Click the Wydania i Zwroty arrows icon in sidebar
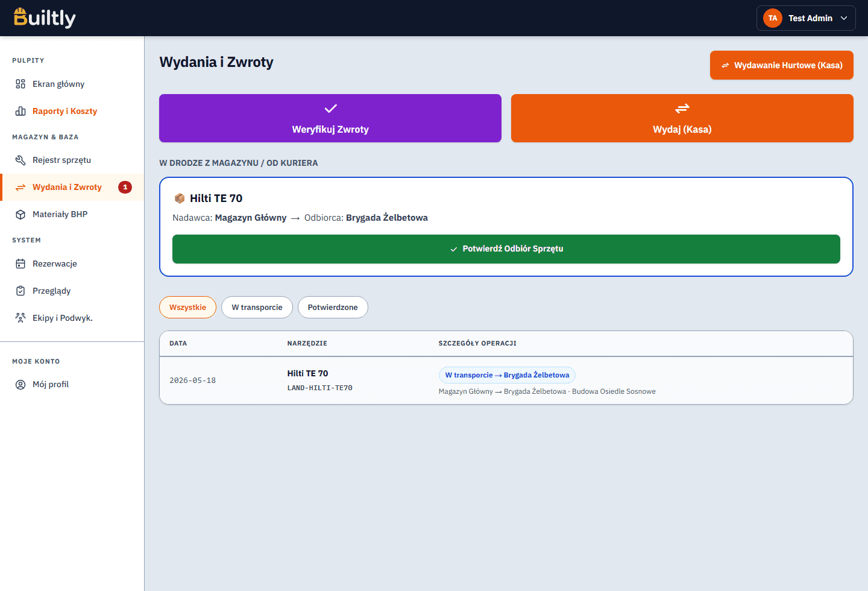This screenshot has width=868, height=591. pyautogui.click(x=20, y=187)
